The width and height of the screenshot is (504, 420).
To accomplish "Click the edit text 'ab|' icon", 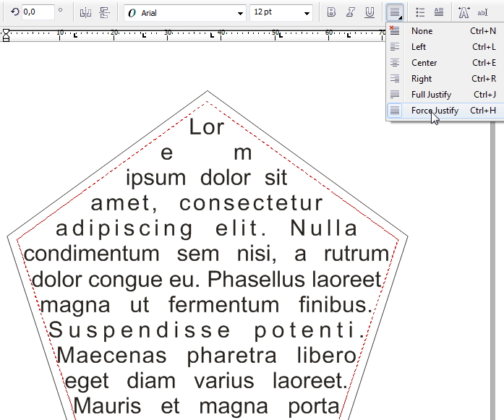I will [x=482, y=13].
